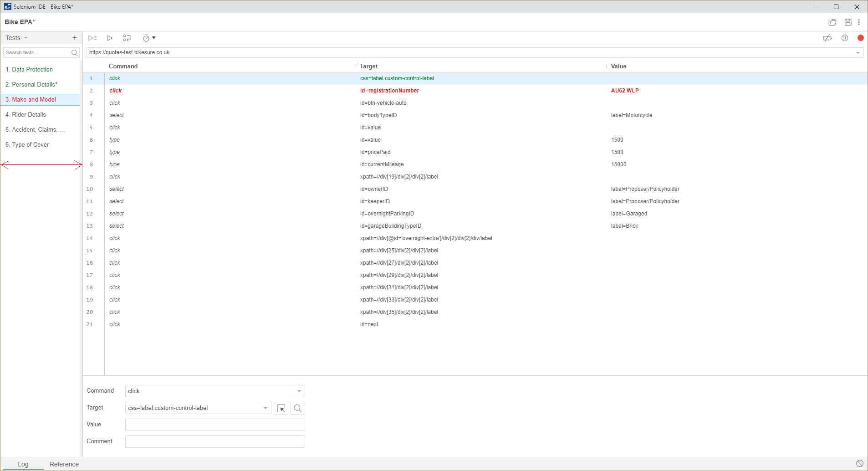This screenshot has height=471, width=868.
Task: Expand the Target field dropdown
Action: coord(266,408)
